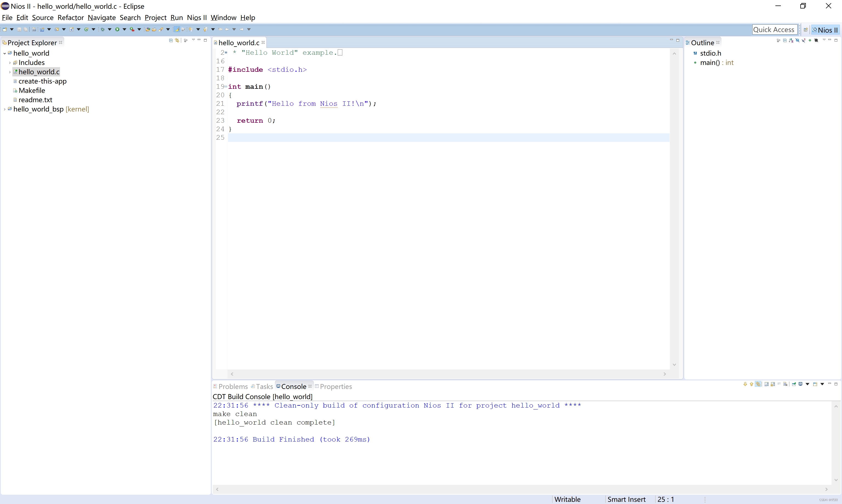This screenshot has height=504, width=842.
Task: Expand the hello_world.c tree node
Action: pos(10,72)
